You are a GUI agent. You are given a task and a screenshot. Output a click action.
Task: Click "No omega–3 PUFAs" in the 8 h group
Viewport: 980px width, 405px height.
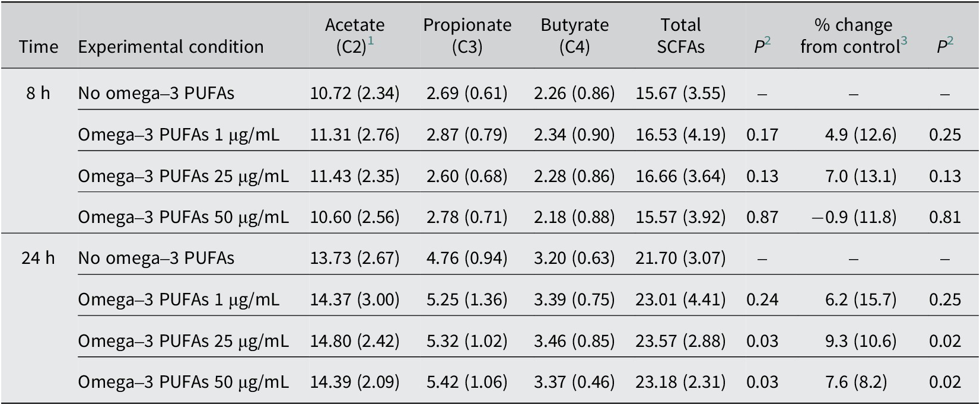tap(156, 93)
